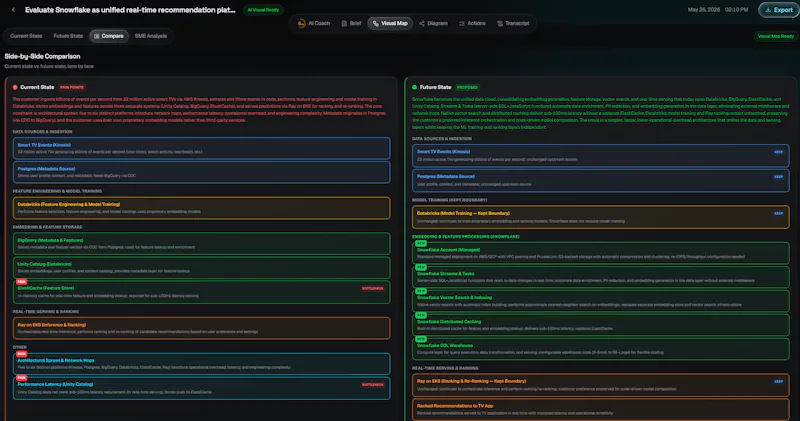The width and height of the screenshot is (800, 421).
Task: Select ElastiCache Feature Store card
Action: [x=202, y=292]
